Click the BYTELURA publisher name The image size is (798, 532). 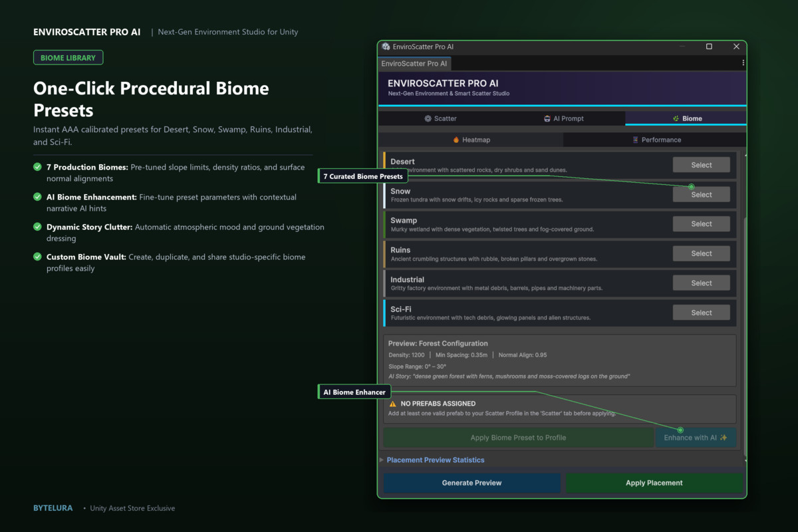53,508
